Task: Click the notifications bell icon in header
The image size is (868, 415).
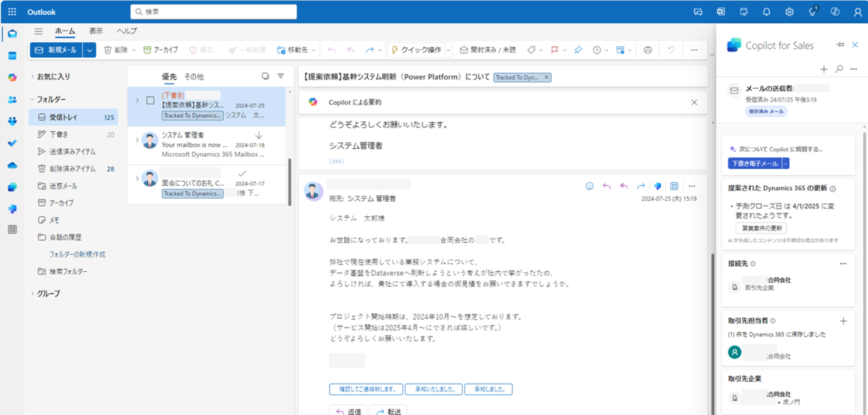Action: [767, 12]
